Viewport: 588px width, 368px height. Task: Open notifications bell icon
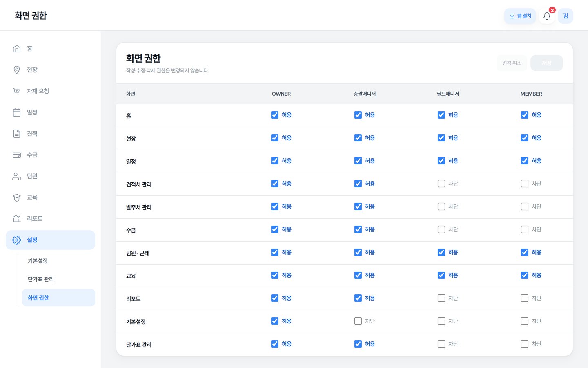[x=547, y=16]
